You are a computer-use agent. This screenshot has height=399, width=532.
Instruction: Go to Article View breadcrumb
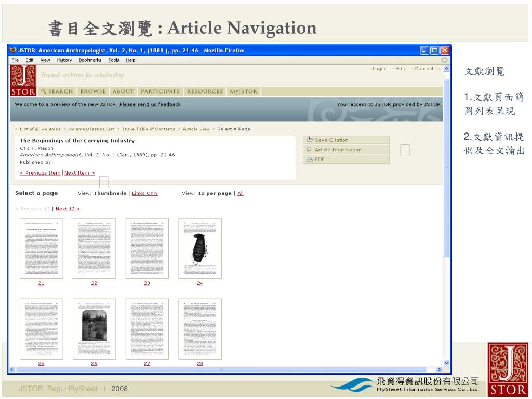pyautogui.click(x=196, y=129)
